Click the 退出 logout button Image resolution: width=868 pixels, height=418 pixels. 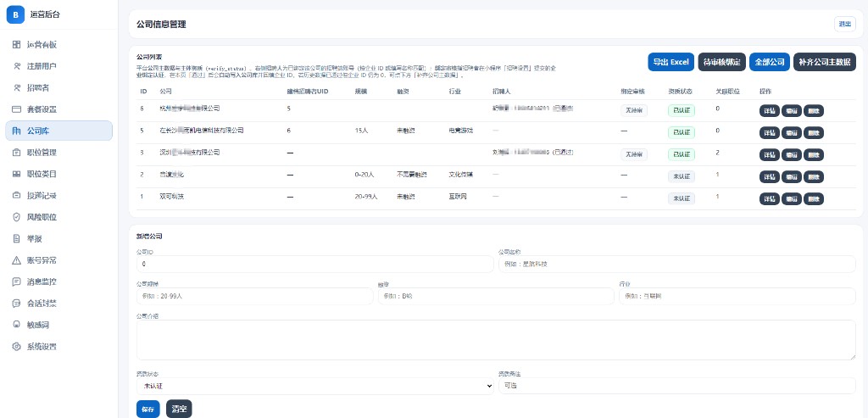pos(845,25)
